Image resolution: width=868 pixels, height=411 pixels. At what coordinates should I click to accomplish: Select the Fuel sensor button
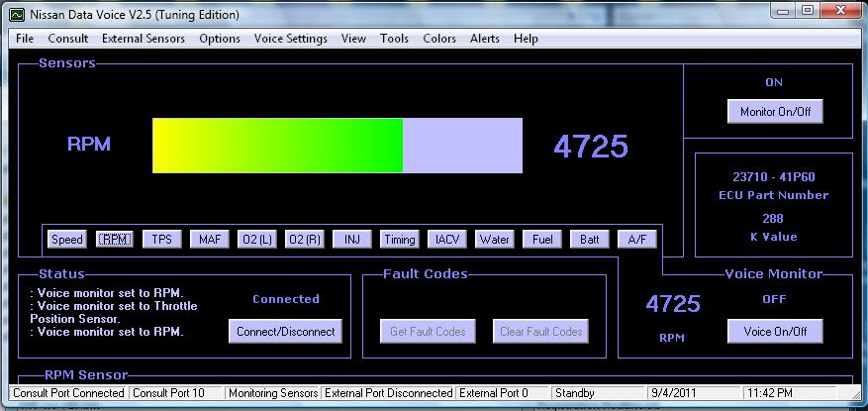click(542, 240)
